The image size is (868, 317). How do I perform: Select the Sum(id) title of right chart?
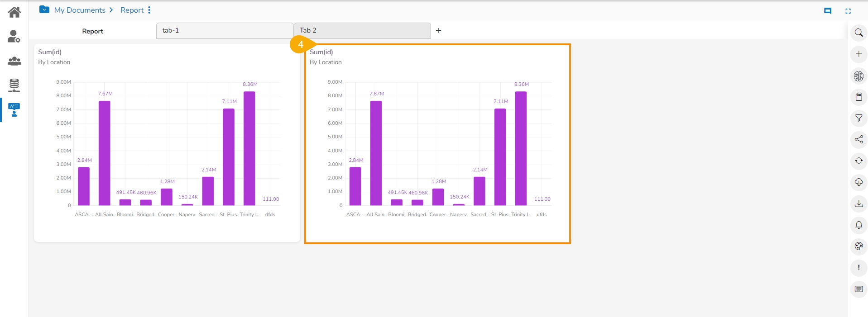pyautogui.click(x=321, y=52)
